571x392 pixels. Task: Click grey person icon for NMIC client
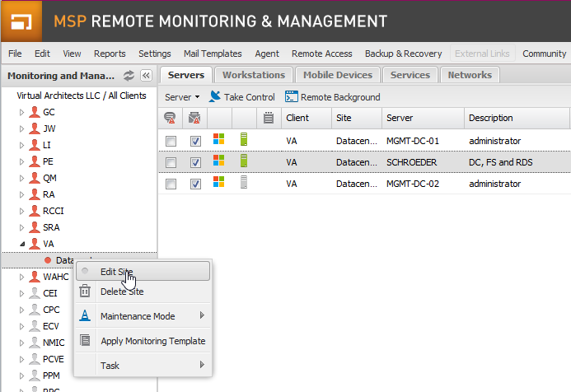coord(35,343)
